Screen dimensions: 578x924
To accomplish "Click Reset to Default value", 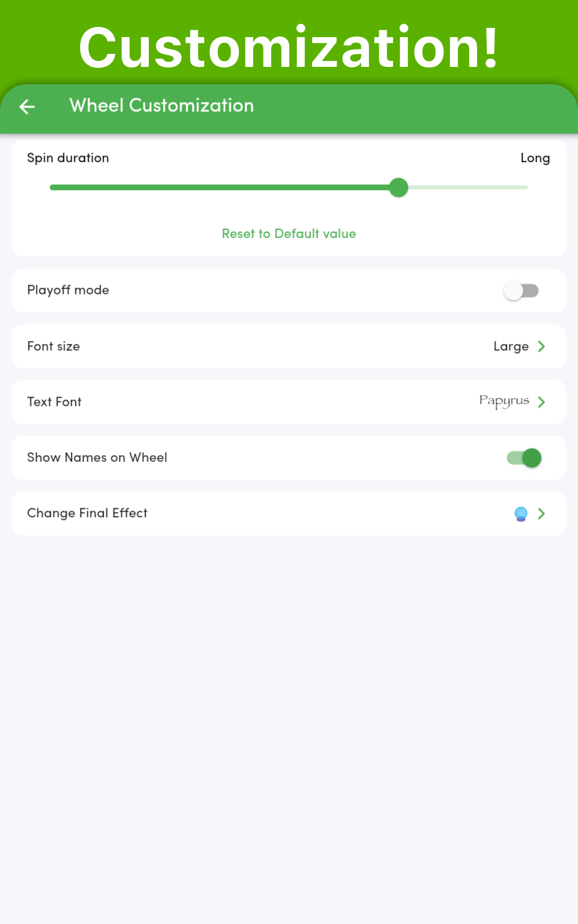I will pyautogui.click(x=289, y=234).
